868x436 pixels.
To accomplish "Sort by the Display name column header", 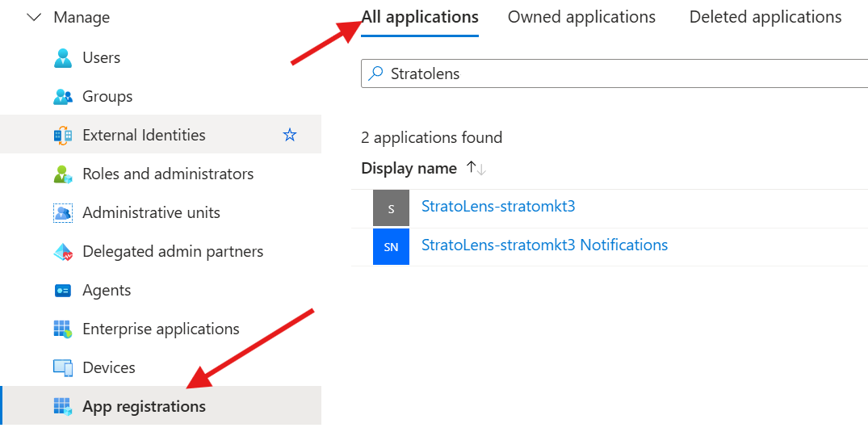I will point(409,168).
